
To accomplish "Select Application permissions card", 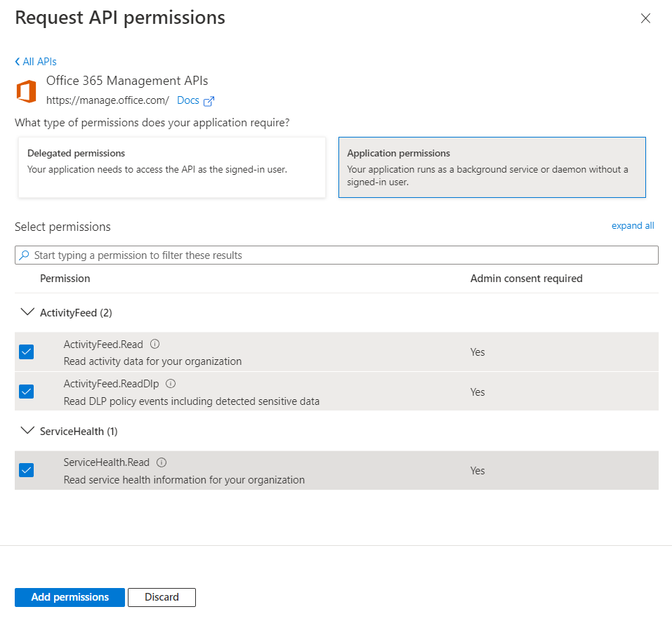I will click(492, 168).
